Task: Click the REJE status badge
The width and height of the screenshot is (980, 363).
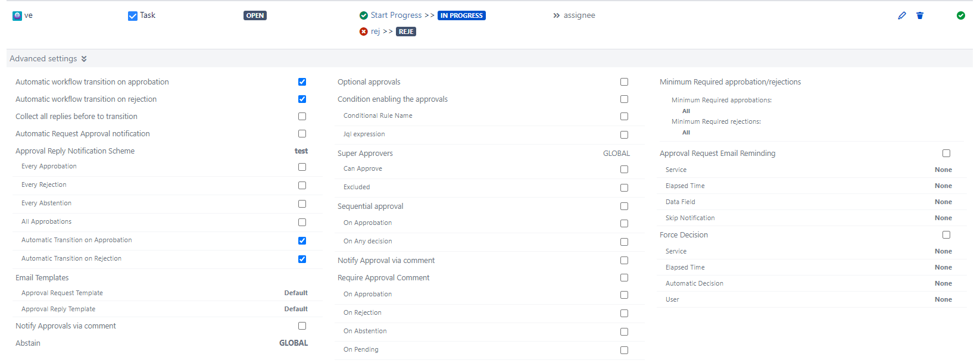Action: [x=406, y=32]
